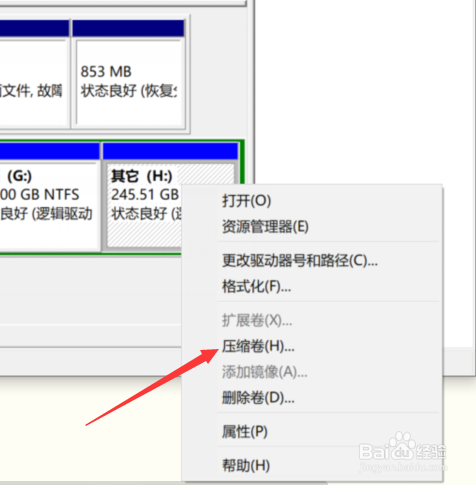Select the 853 MB recovery partition

click(128, 74)
